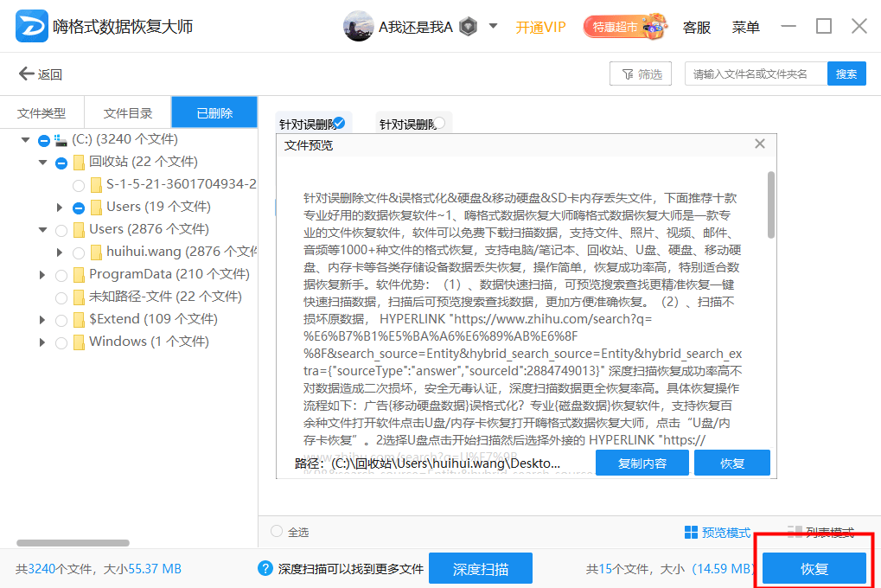This screenshot has height=588, width=881.
Task: Switch to 预览模式 grid view
Action: click(718, 533)
